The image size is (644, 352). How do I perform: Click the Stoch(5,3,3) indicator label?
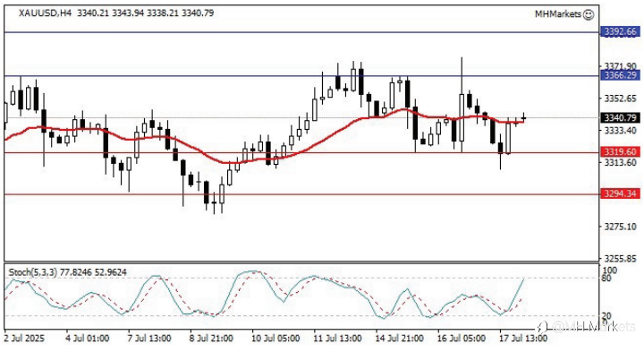(x=33, y=272)
